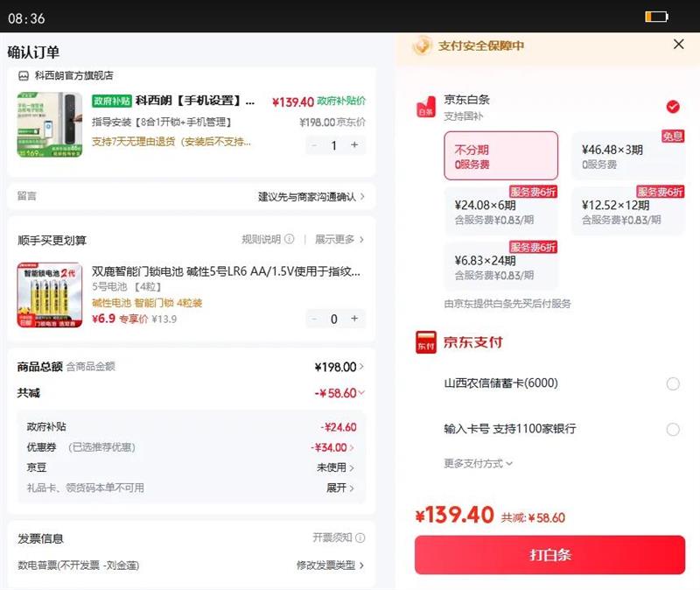Select 山西农信储蓄卡(6000) radio button
The image size is (700, 590).
(673, 383)
